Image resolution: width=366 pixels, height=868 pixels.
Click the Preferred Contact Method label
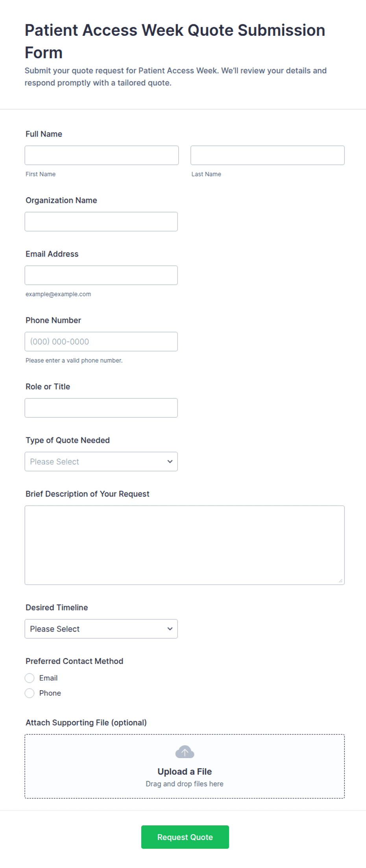coord(74,661)
